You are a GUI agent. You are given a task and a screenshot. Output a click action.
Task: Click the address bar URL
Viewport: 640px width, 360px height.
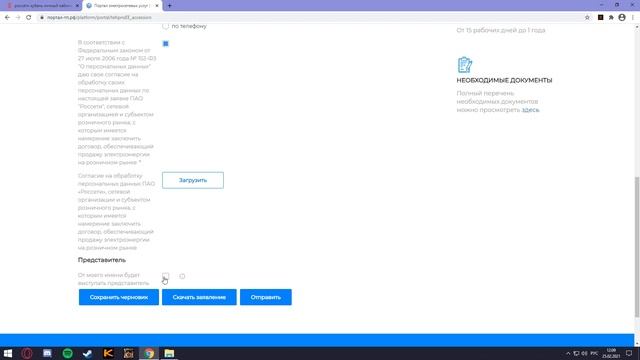click(99, 18)
